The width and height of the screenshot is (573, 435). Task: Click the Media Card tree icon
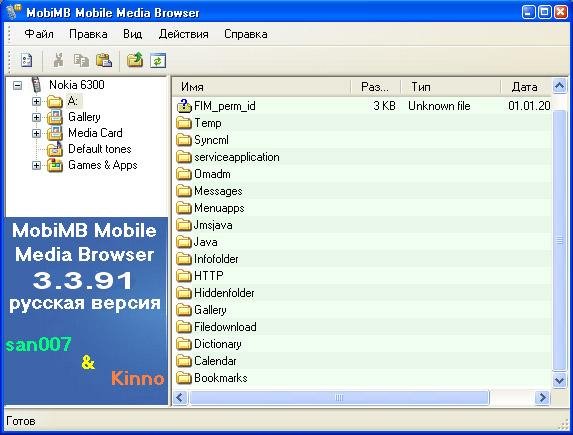[x=55, y=133]
